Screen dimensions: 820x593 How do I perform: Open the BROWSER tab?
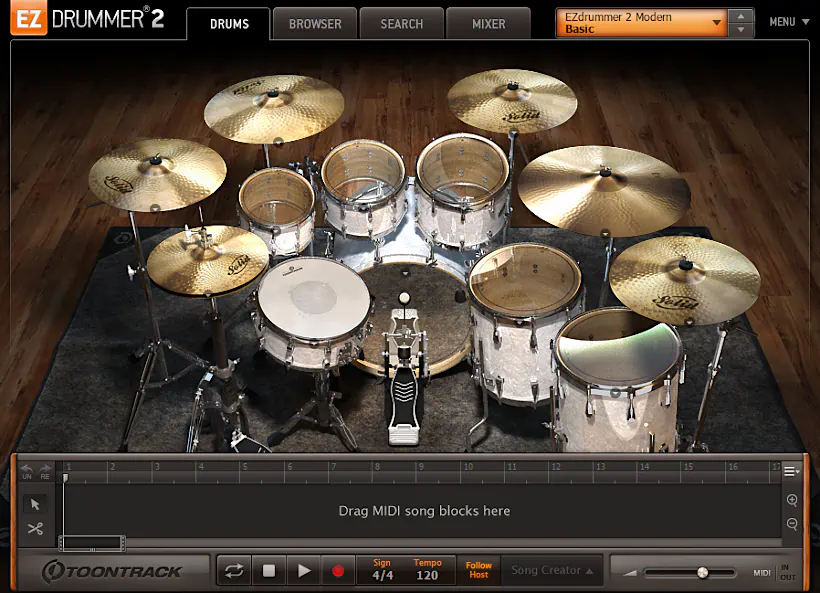point(315,24)
